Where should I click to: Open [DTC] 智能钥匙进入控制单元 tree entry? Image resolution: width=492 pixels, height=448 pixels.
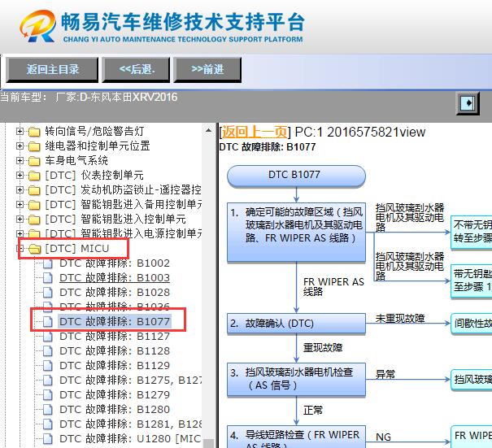tap(115, 219)
